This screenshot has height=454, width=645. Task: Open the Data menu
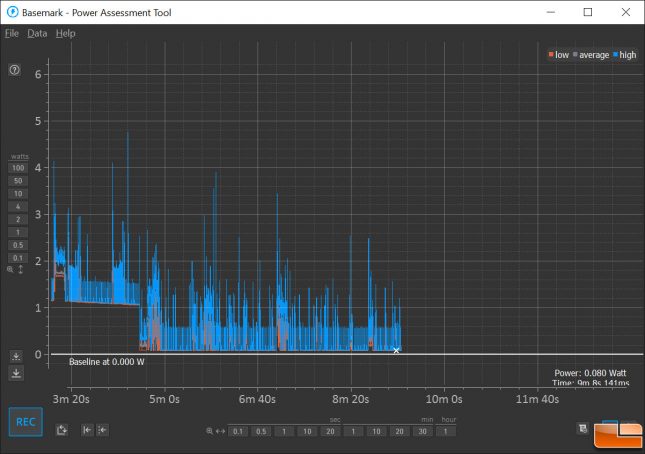click(x=37, y=33)
